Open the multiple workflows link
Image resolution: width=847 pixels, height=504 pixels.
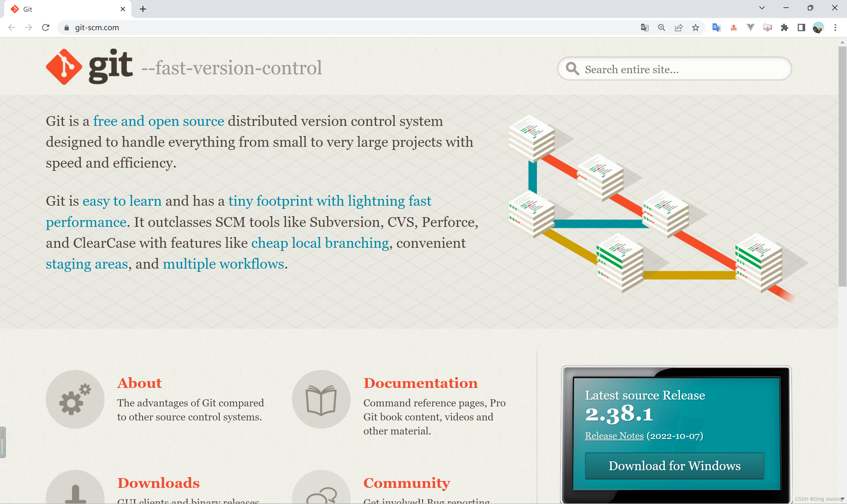pos(223,264)
